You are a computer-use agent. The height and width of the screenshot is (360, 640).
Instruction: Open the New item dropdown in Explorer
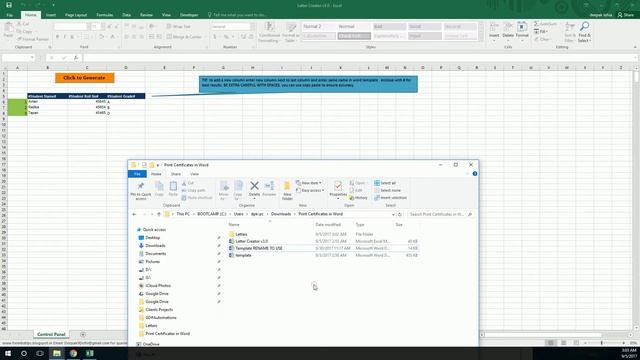309,183
